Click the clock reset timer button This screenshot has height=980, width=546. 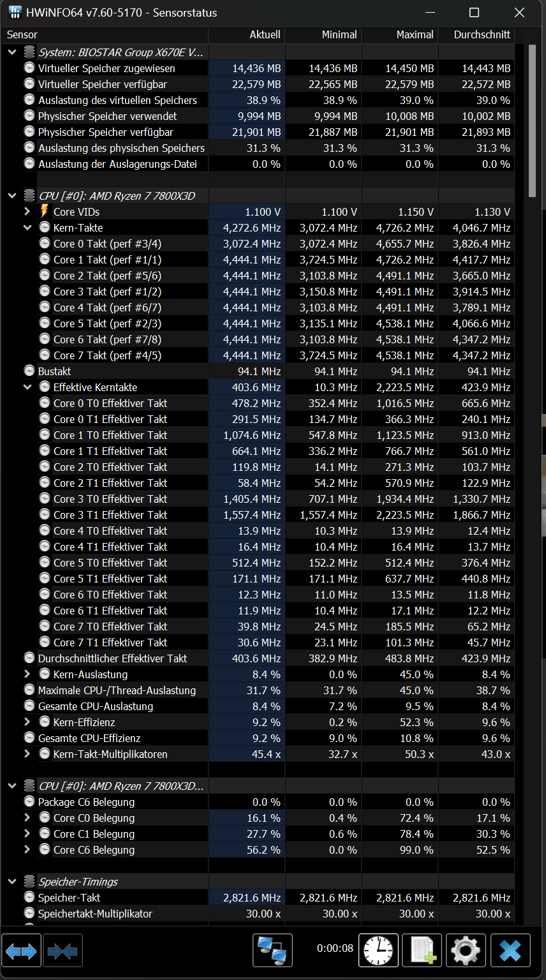(378, 951)
